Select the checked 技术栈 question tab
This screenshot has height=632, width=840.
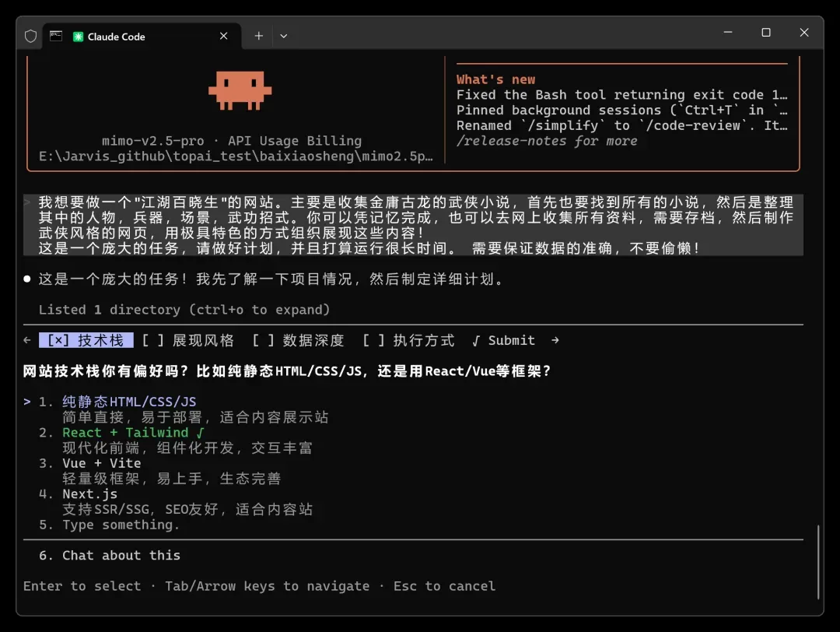[x=86, y=340]
